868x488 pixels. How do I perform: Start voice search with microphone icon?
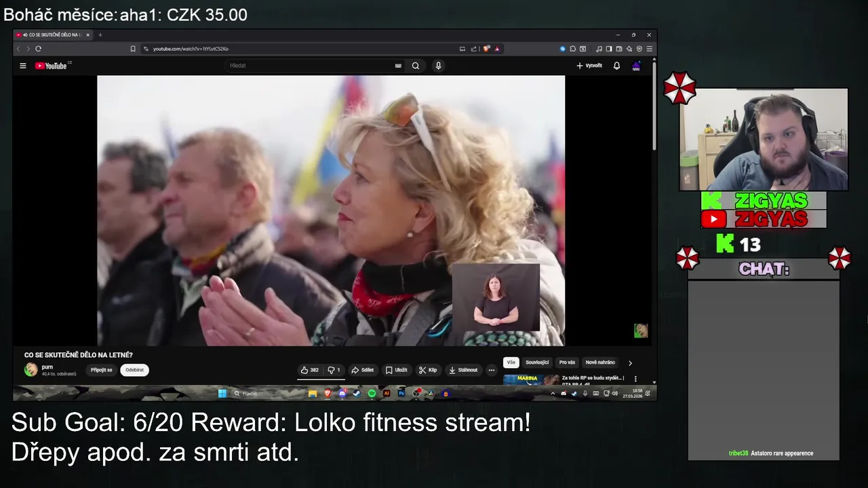click(x=438, y=66)
